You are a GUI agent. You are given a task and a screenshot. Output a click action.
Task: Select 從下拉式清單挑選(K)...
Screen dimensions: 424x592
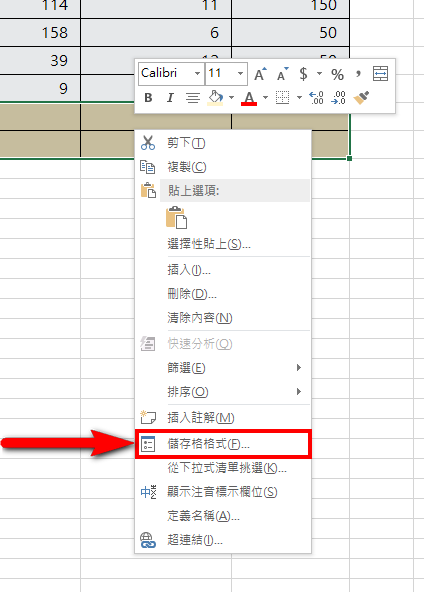click(223, 468)
